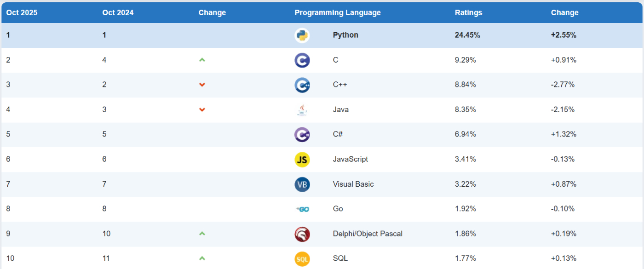Click the C# logo icon
Image resolution: width=644 pixels, height=269 pixels.
302,135
